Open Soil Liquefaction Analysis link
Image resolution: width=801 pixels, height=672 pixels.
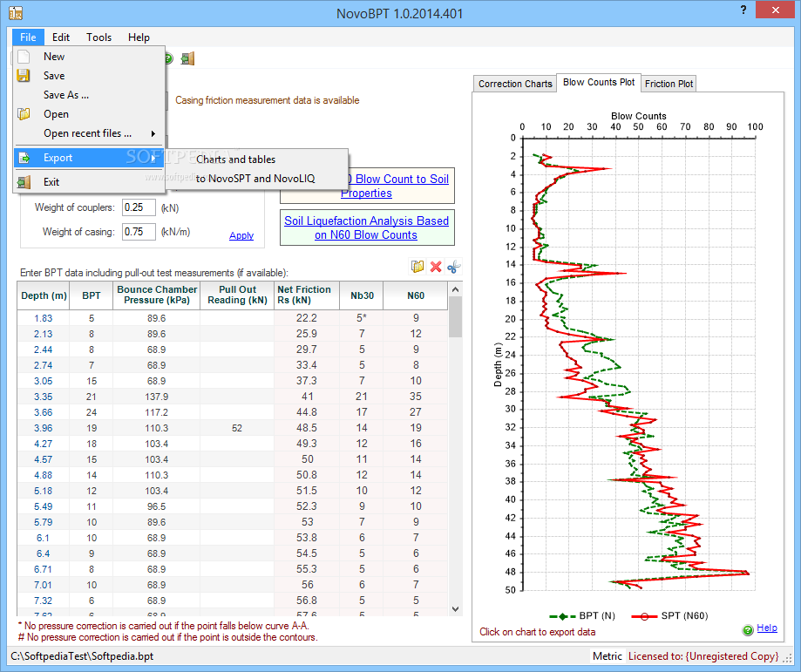[x=366, y=227]
